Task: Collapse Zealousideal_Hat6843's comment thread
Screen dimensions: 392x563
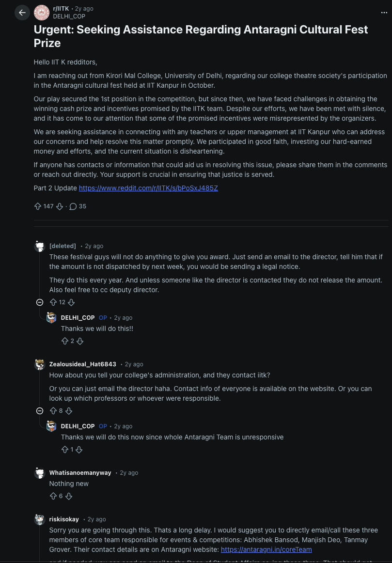Action: (40, 411)
